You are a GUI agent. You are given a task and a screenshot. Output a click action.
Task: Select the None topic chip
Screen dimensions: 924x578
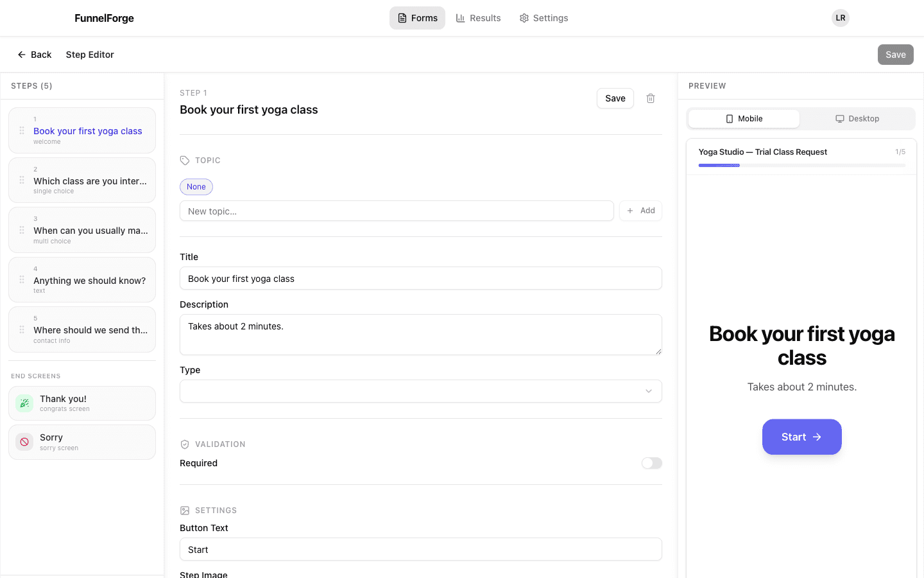coord(196,187)
